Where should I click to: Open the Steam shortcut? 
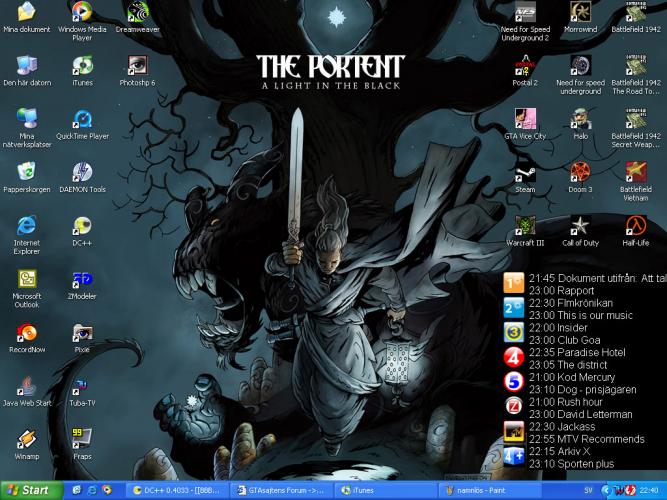[x=525, y=172]
